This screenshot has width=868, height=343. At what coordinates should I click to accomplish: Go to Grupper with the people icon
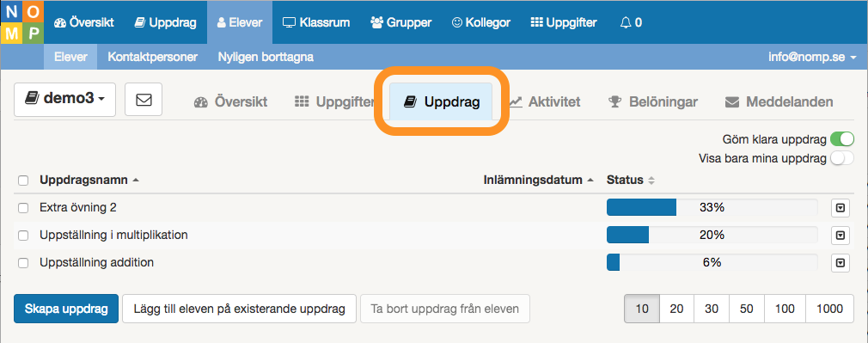(x=400, y=22)
